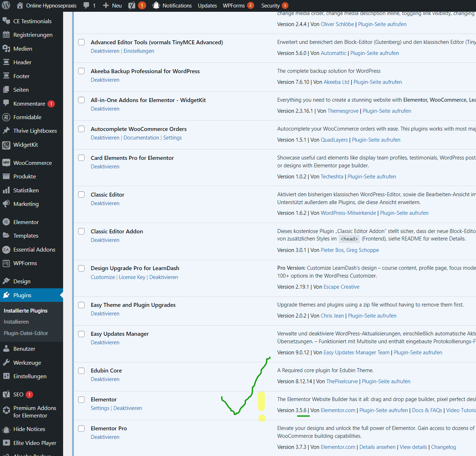The height and width of the screenshot is (456, 476).
Task: Open the WordPress logo menu
Action: 6,5
